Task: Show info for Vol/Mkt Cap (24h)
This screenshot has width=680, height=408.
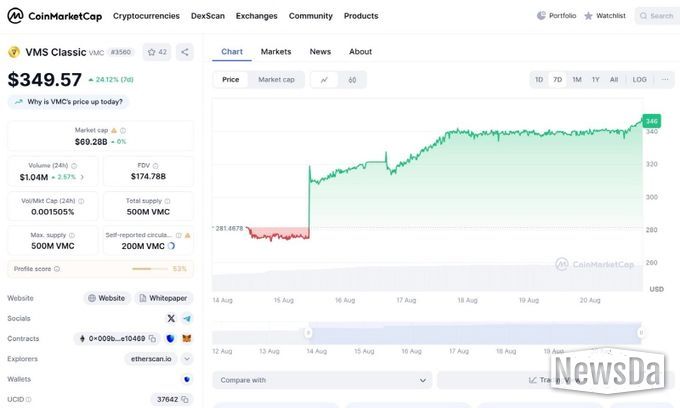Action: (x=81, y=201)
